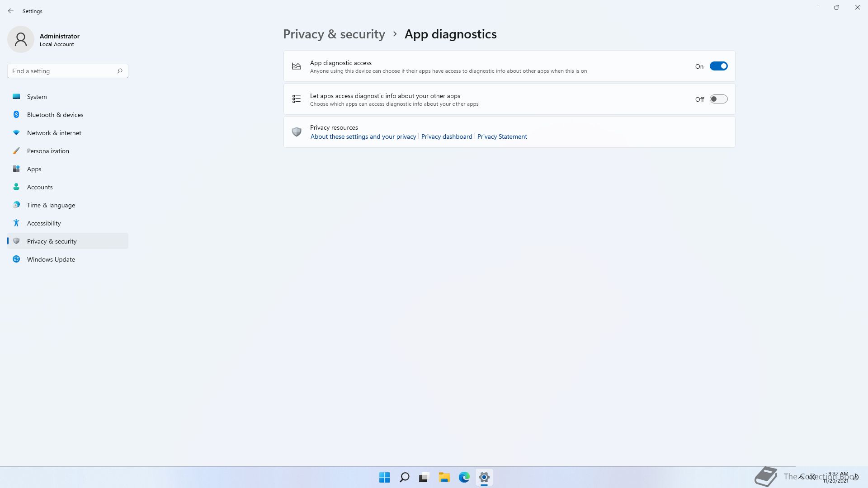868x488 pixels.
Task: Click Privacy & security breadcrumb link
Action: point(334,34)
